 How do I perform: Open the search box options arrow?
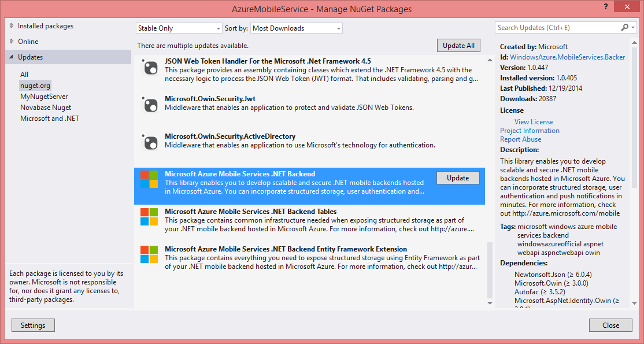click(x=634, y=28)
